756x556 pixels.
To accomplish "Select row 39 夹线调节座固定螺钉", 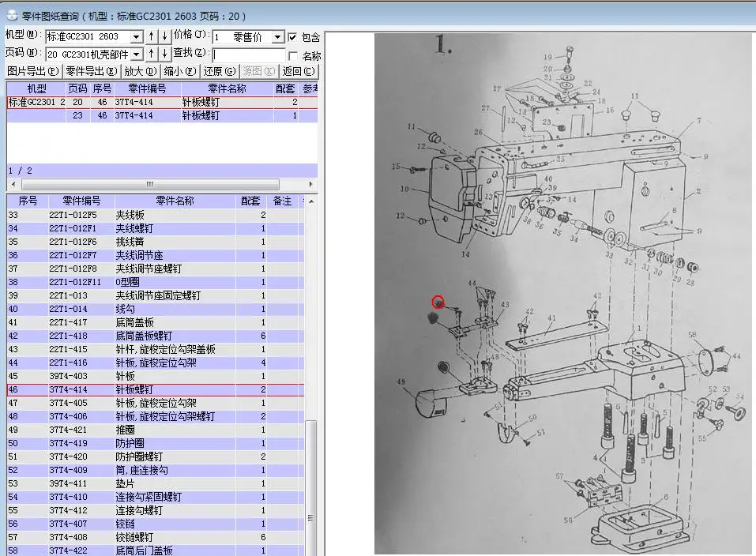I will pos(156,295).
